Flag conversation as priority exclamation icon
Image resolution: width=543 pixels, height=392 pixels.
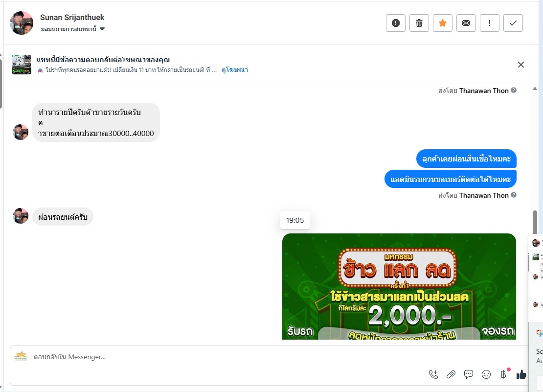[489, 23]
